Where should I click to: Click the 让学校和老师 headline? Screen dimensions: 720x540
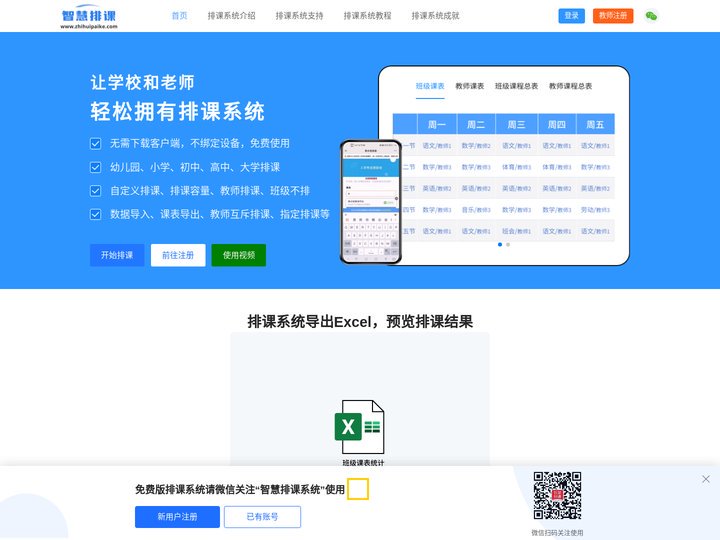(142, 83)
